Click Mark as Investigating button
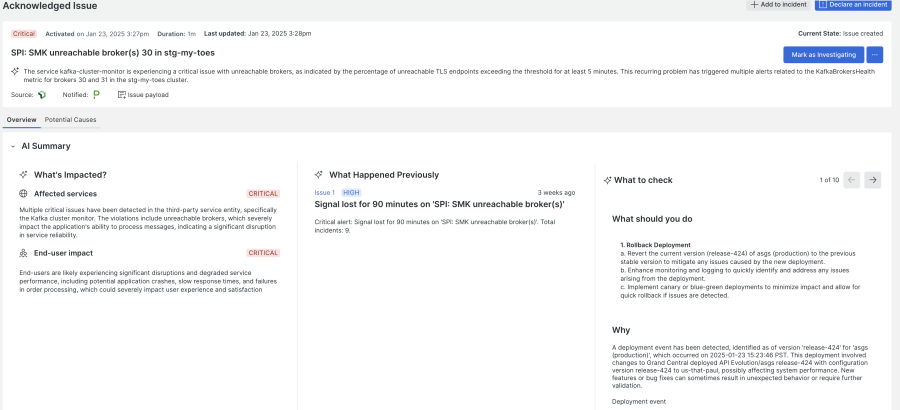Screen dimensions: 900x410 823,54
